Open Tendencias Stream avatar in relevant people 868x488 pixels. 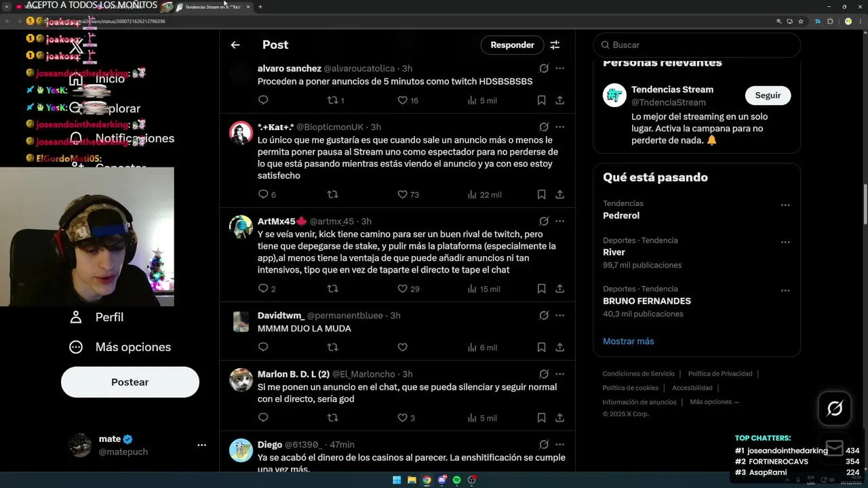click(x=614, y=96)
